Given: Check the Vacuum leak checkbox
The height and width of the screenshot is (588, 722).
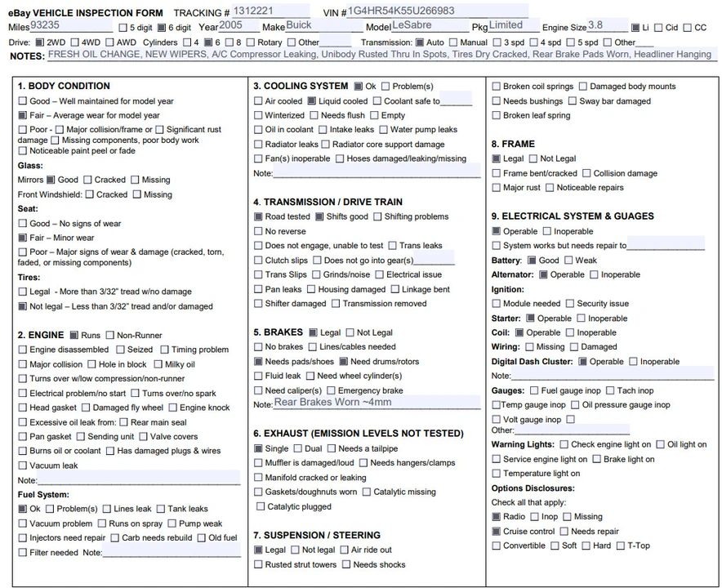Looking at the screenshot, I should (x=23, y=465).
